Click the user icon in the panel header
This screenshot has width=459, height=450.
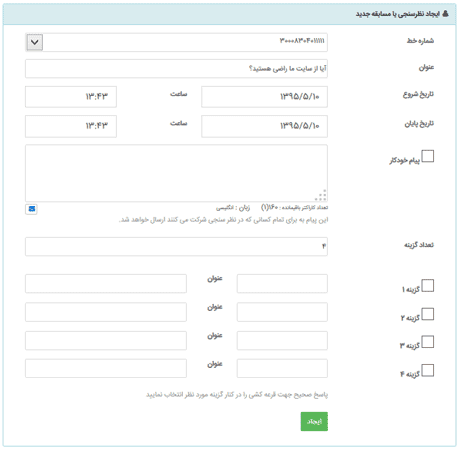[445, 14]
